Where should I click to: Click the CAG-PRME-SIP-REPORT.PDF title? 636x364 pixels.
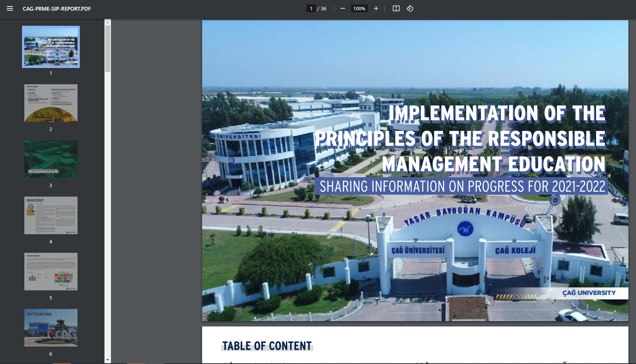coord(56,8)
